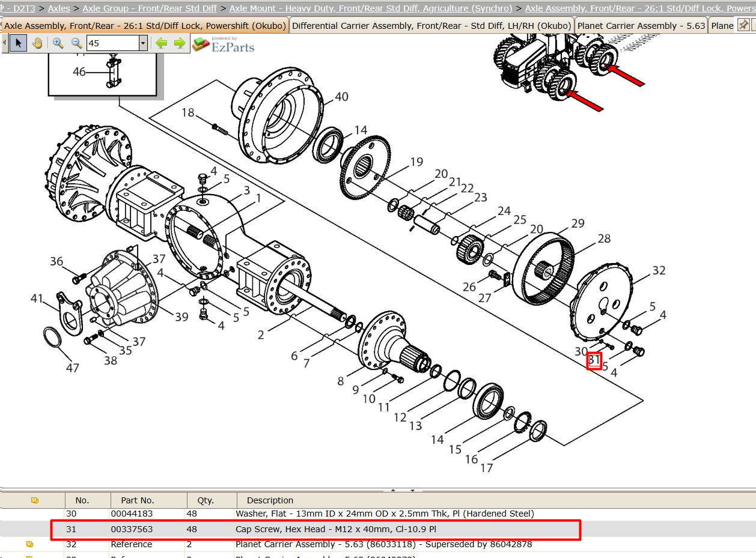Click callout number 38 on the diagram
The width and height of the screenshot is (756, 558).
pos(111,361)
